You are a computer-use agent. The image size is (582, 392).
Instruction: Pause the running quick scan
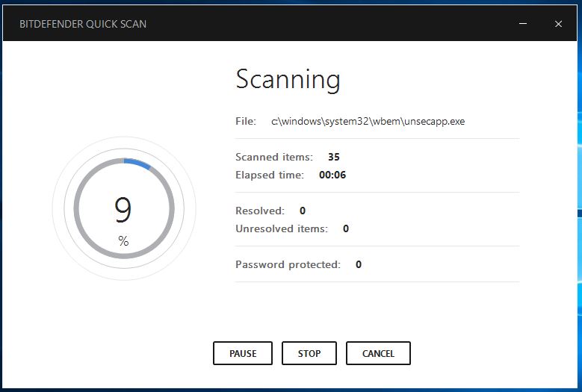[x=242, y=353]
